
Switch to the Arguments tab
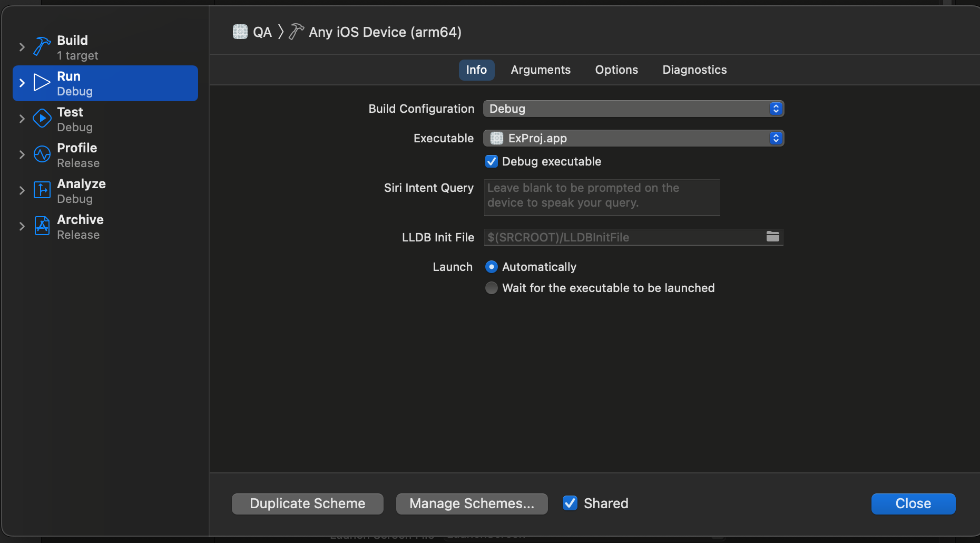(541, 70)
